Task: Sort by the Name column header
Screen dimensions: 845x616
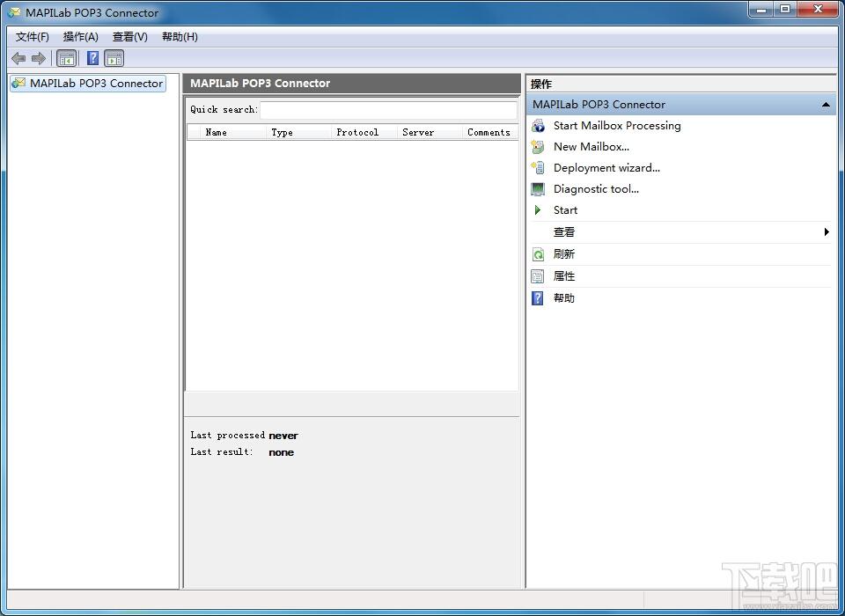Action: (x=234, y=132)
